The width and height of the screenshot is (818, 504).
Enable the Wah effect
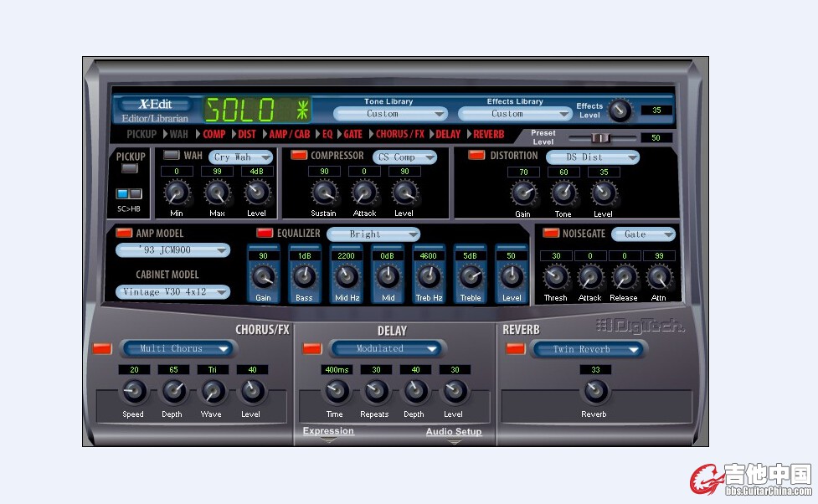tap(171, 155)
